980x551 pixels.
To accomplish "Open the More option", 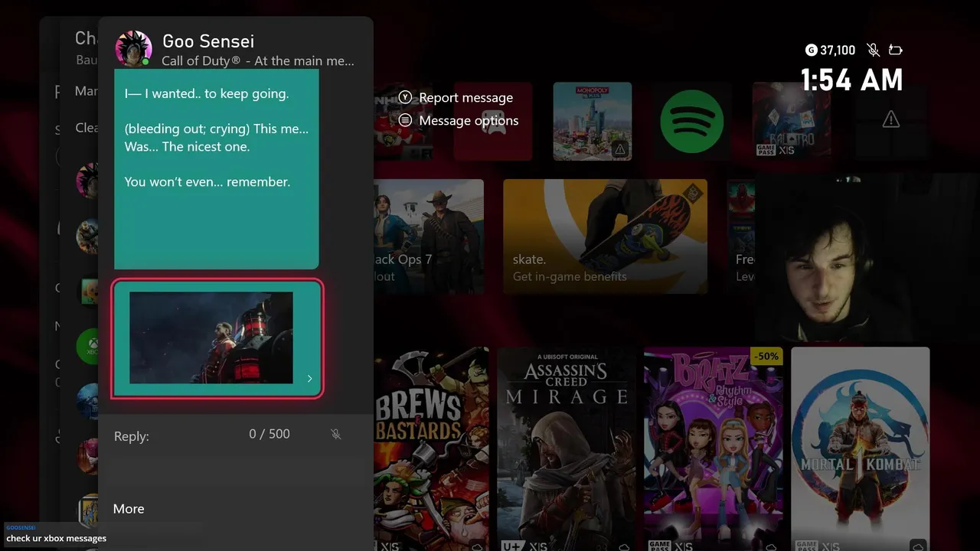I will 129,509.
